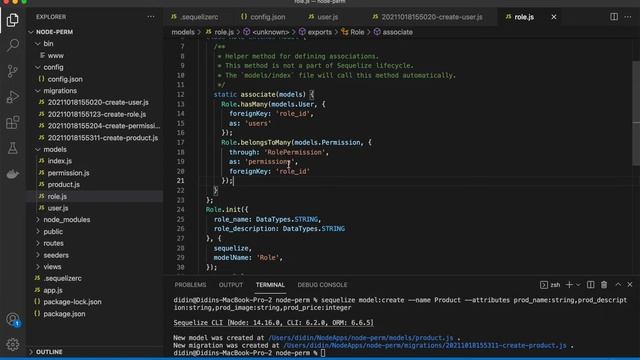Expand the public folder
The height and width of the screenshot is (360, 640).
[x=95, y=231]
